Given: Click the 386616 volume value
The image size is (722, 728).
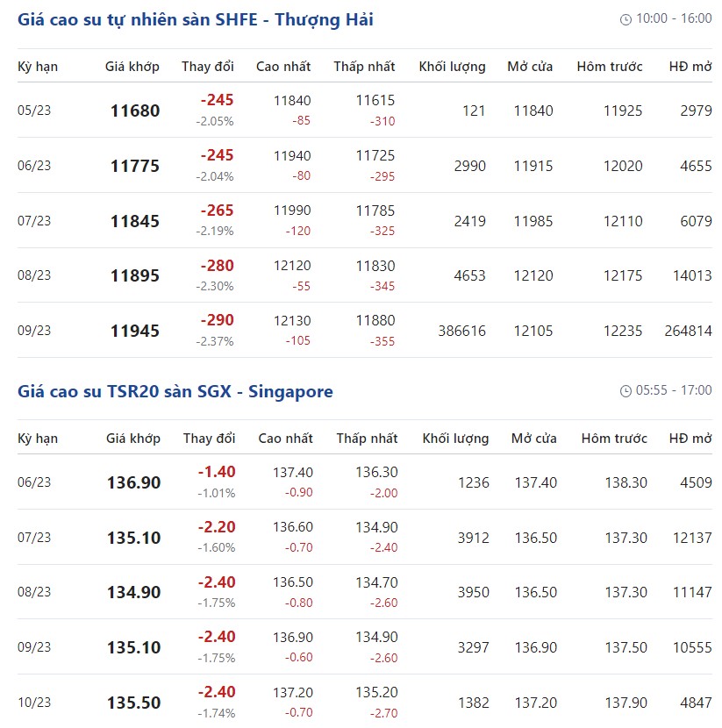Looking at the screenshot, I should click(462, 331).
